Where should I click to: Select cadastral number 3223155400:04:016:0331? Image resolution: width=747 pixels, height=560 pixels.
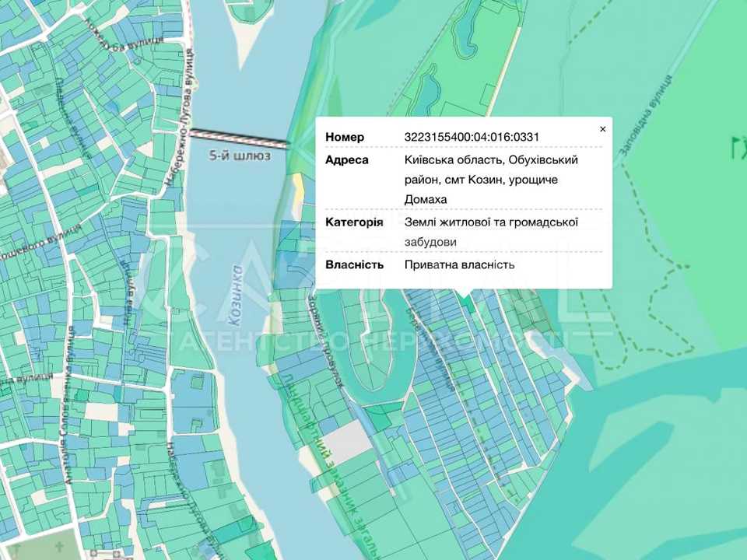[x=472, y=137]
